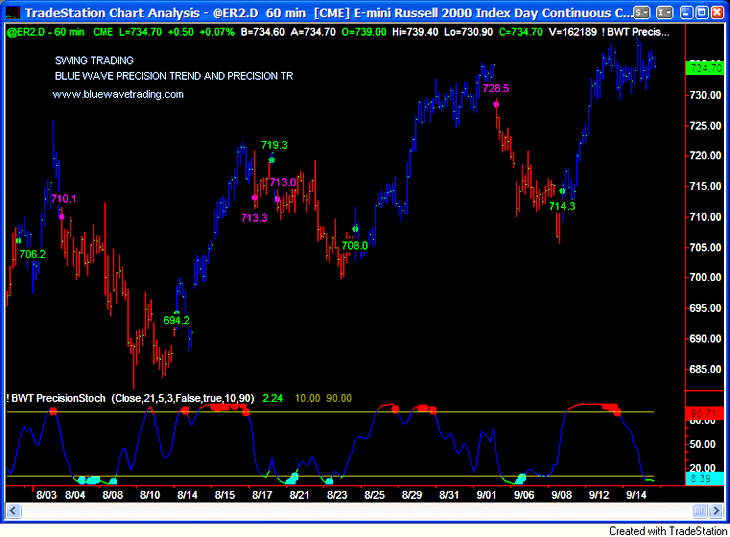Viewport: 730px width, 537px height.
Task: Open the S symbol-link dropdown in title bar
Action: pyautogui.click(x=642, y=13)
